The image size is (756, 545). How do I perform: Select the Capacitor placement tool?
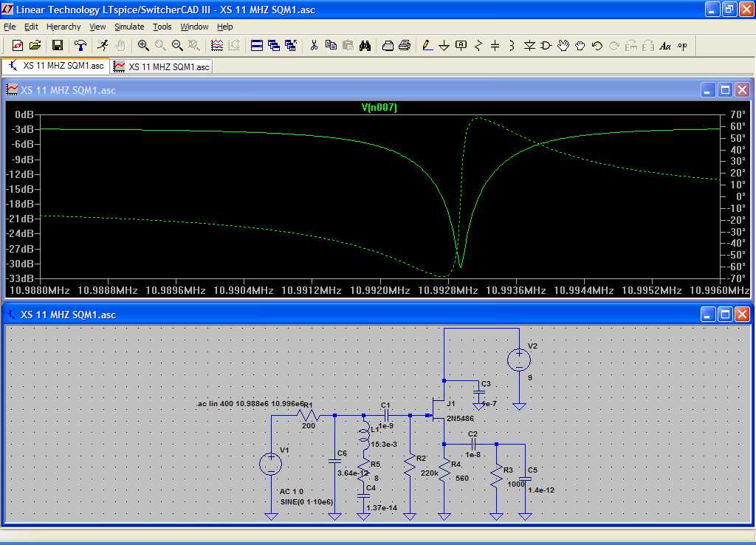tap(495, 46)
